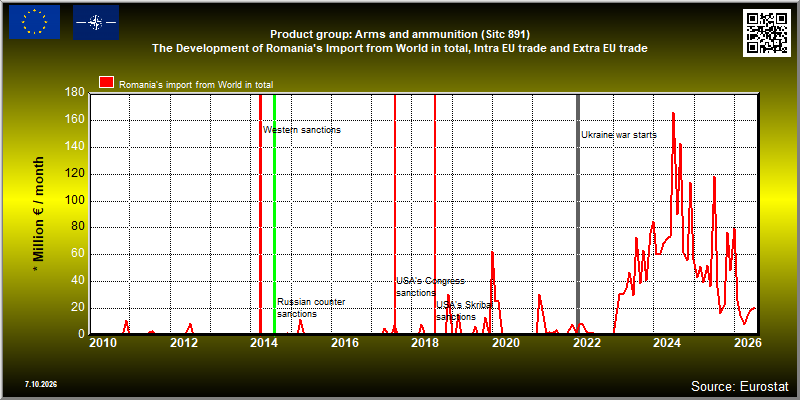Click the x-axis year label 2022
The width and height of the screenshot is (800, 400).
tap(586, 342)
